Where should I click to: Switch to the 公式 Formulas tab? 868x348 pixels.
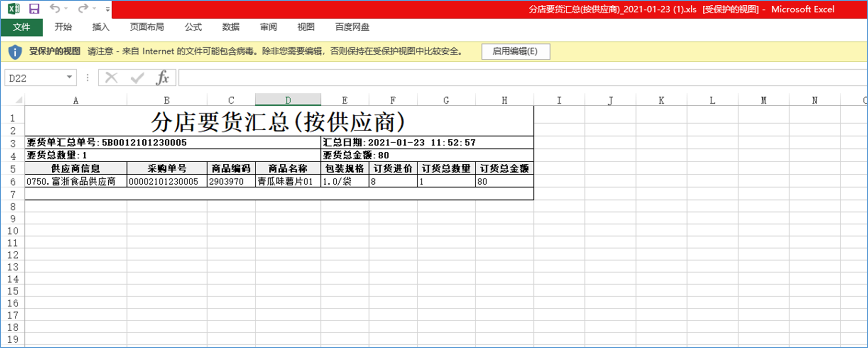pyautogui.click(x=193, y=27)
